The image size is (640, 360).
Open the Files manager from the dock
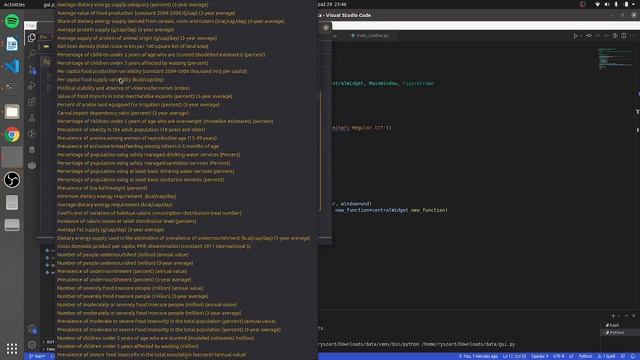(12, 112)
